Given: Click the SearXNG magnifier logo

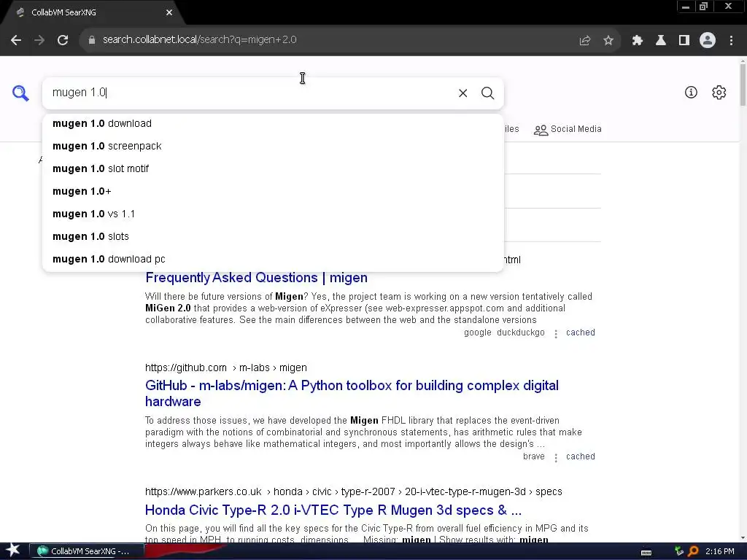Looking at the screenshot, I should tap(20, 93).
